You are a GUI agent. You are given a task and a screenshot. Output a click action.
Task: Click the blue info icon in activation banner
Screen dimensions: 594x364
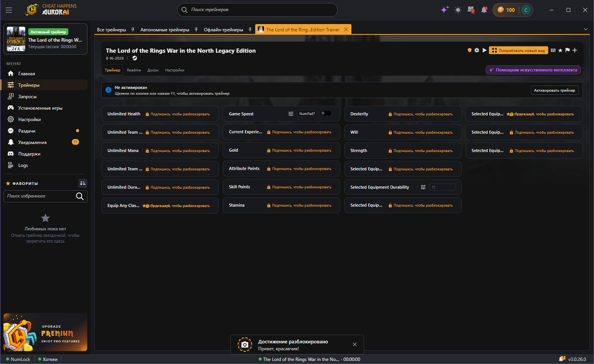(108, 90)
